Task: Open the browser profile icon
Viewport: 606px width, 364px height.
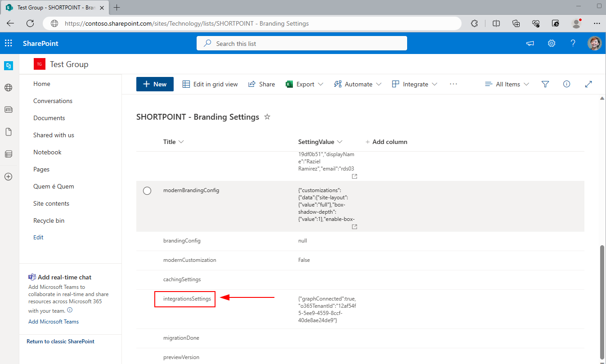Action: click(x=576, y=23)
